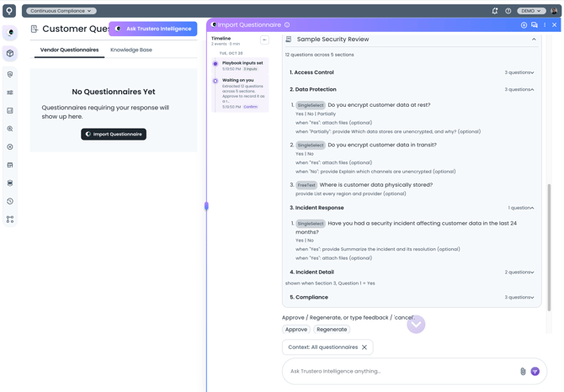Select the Waiting on you timeline event
Viewport: 564px width, 392px height.
pyautogui.click(x=240, y=93)
